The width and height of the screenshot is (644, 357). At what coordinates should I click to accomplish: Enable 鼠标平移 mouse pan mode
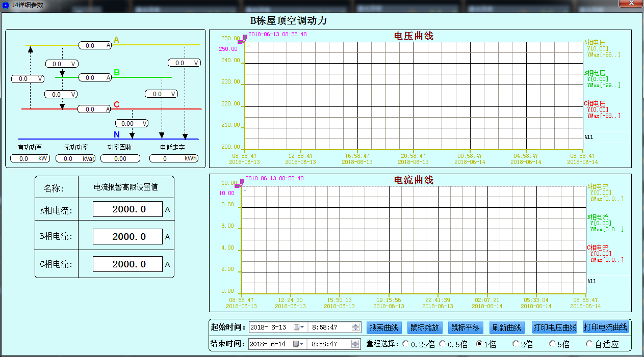(465, 327)
